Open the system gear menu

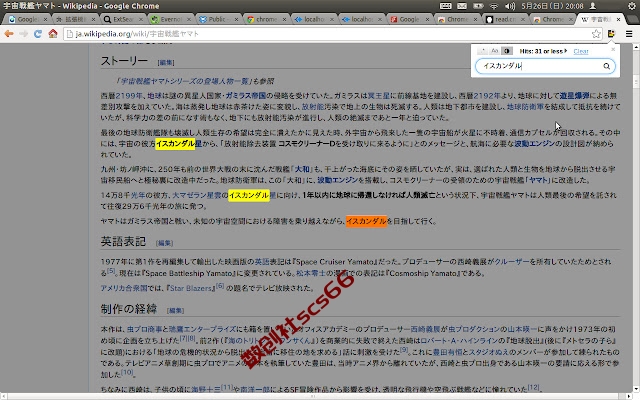pyautogui.click(x=631, y=6)
